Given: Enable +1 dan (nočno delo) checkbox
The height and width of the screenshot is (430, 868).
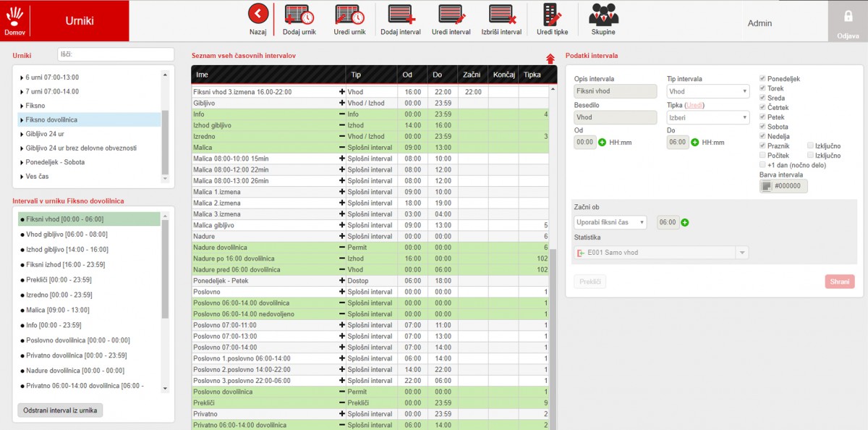Looking at the screenshot, I should pos(762,165).
